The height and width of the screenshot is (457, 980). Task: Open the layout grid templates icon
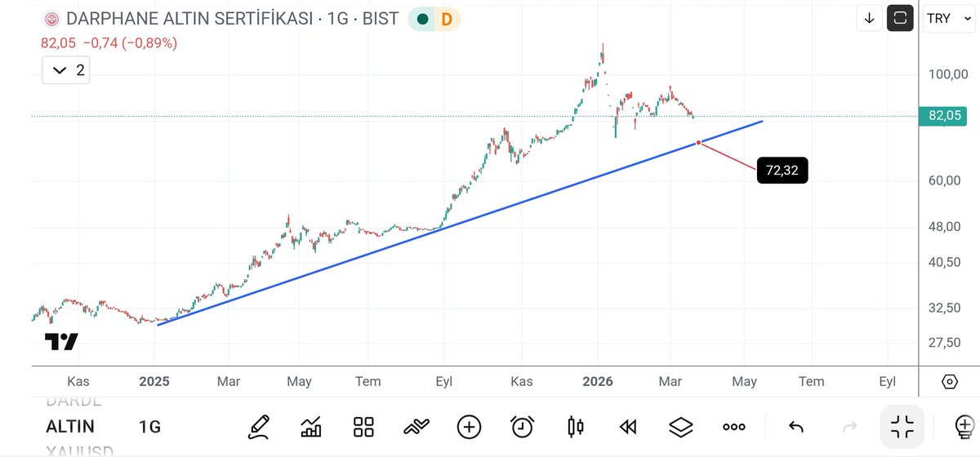363,426
